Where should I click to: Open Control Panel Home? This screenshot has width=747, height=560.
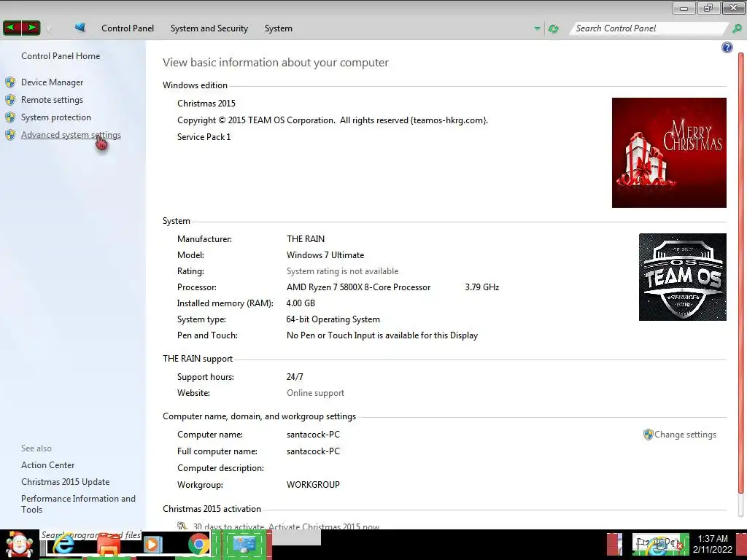click(61, 56)
